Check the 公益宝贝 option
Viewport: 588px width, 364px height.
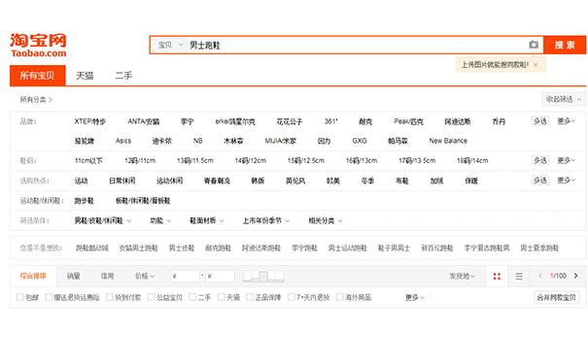(151, 297)
